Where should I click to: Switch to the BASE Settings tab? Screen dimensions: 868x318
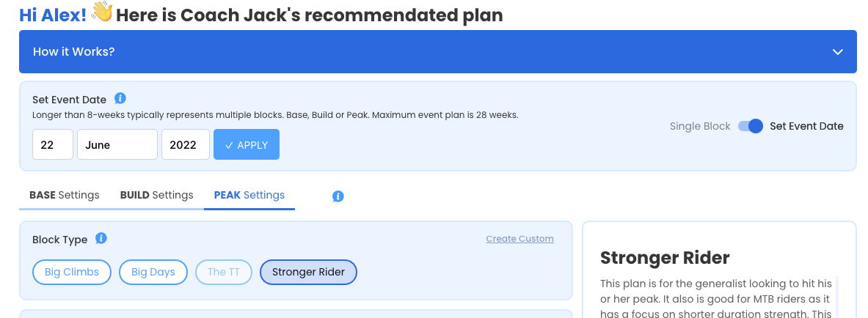[x=65, y=195]
